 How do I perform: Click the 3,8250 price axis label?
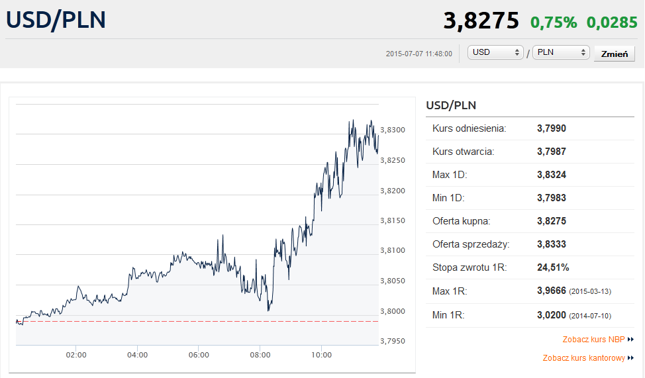tap(392, 160)
